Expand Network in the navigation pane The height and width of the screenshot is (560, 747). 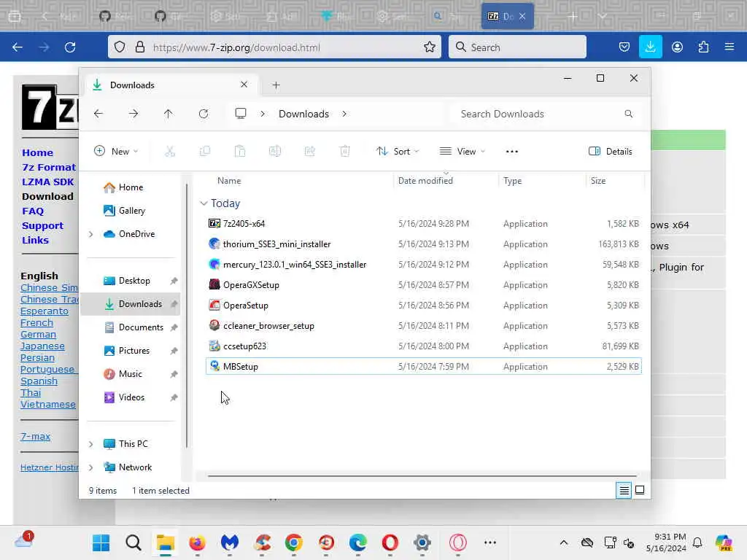point(90,467)
